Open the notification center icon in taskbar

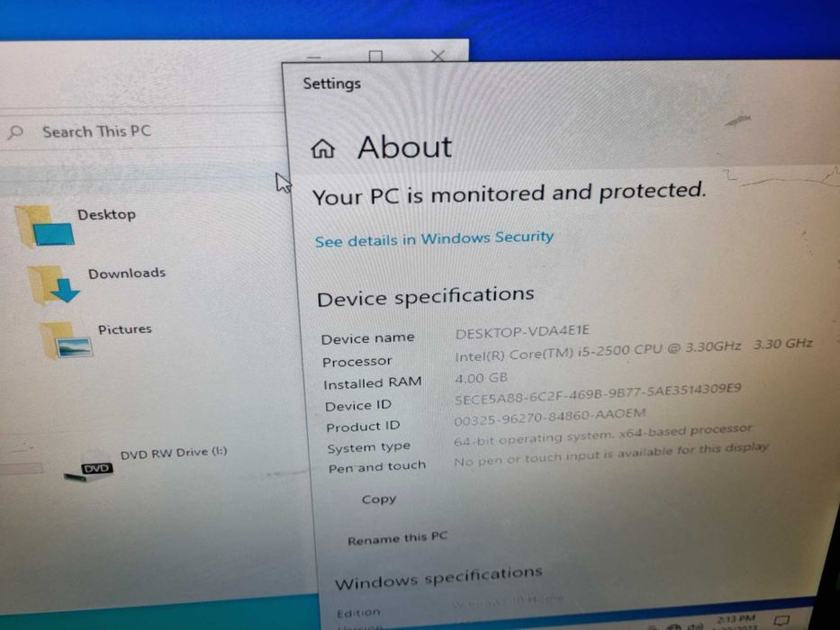tap(781, 620)
